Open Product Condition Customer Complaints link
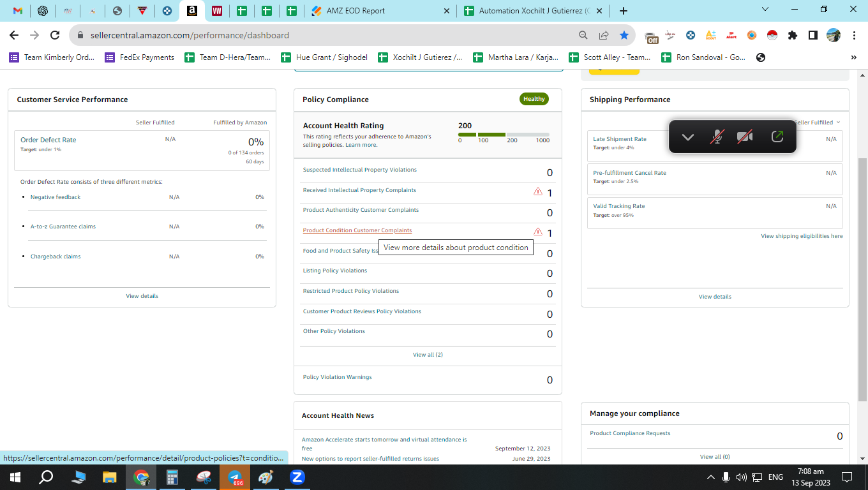The width and height of the screenshot is (868, 490). (x=357, y=230)
